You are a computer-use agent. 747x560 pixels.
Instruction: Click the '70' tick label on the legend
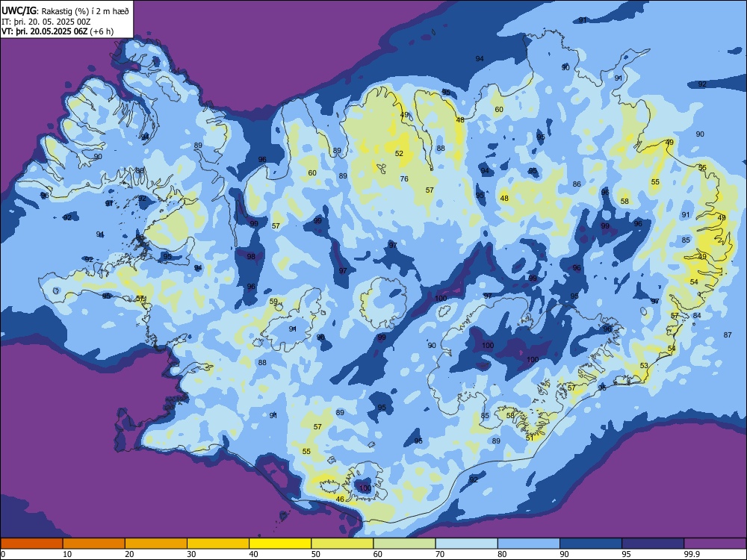(x=440, y=554)
